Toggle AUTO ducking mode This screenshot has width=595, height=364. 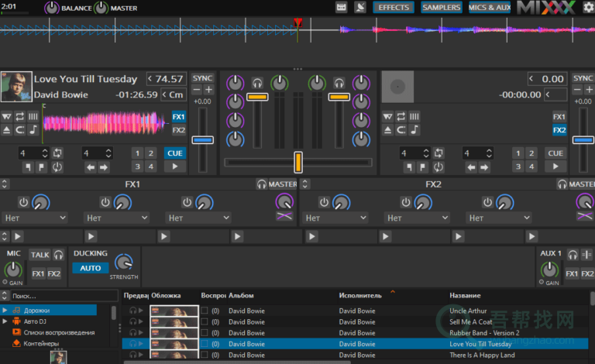pos(91,268)
